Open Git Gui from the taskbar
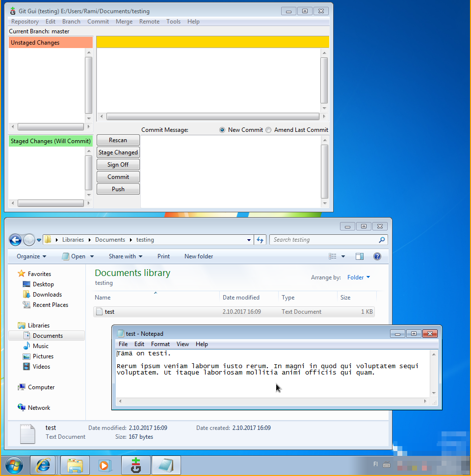The image size is (471, 476). coord(135,465)
